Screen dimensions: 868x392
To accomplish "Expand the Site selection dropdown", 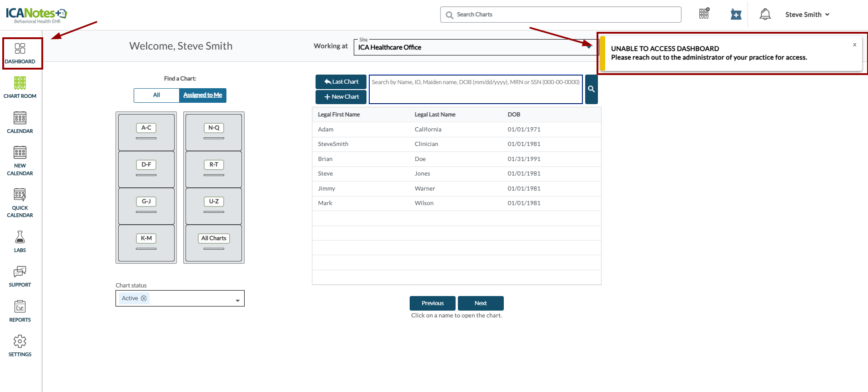I will (x=589, y=47).
